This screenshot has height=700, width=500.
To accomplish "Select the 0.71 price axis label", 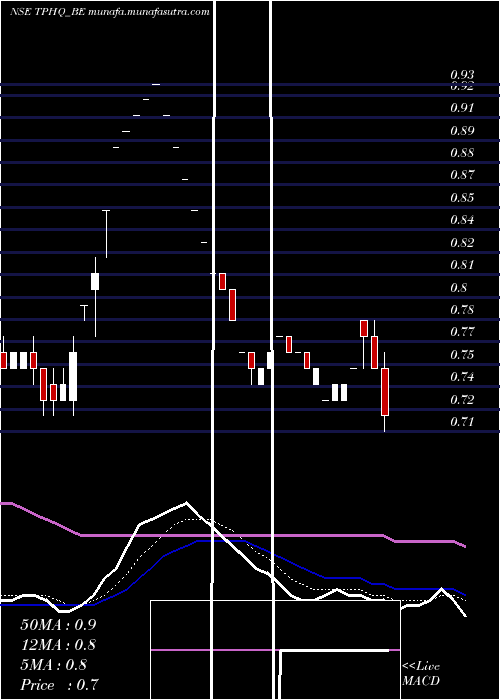I will (x=462, y=422).
